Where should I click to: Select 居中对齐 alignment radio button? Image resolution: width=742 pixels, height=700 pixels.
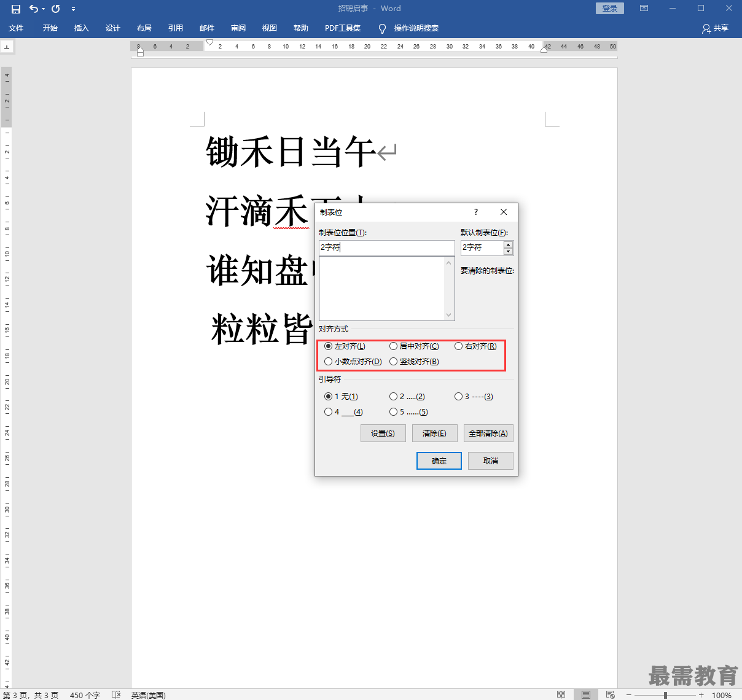(x=393, y=346)
